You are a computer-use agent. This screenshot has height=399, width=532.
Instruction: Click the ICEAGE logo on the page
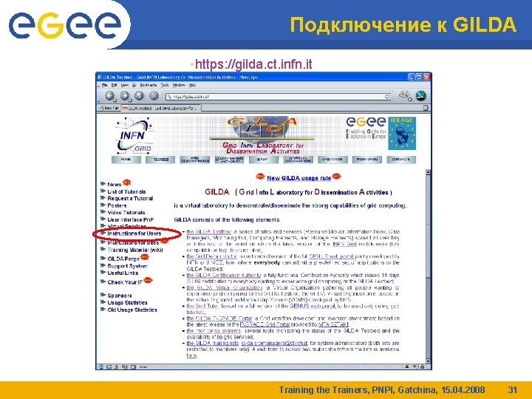coord(402,133)
